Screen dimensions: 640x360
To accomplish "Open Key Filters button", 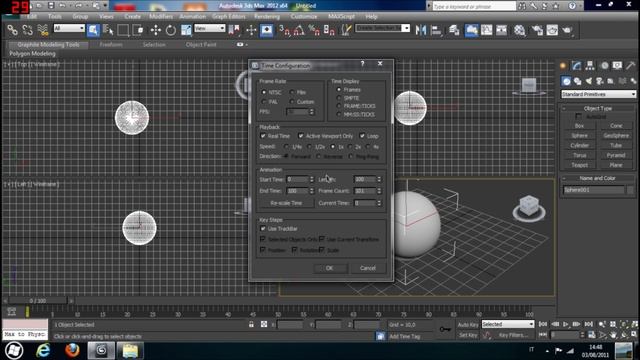I will [x=513, y=335].
